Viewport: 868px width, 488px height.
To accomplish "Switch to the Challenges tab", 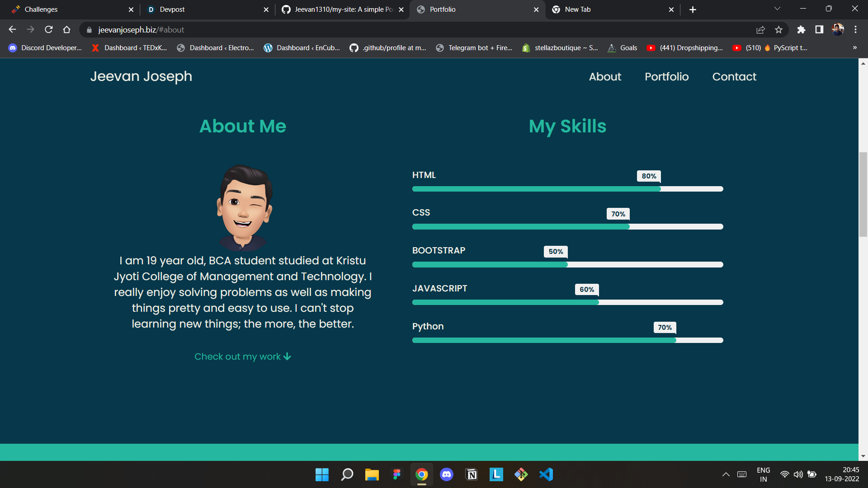I will point(41,9).
